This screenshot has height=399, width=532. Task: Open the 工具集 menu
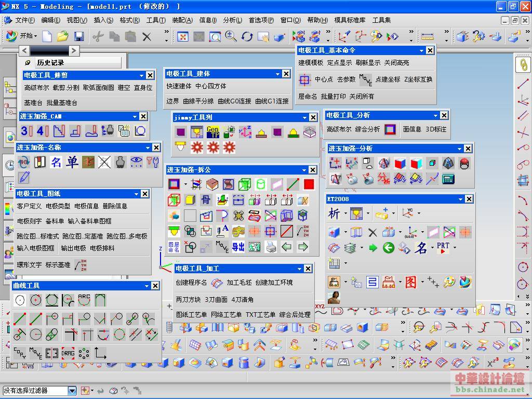coord(381,20)
